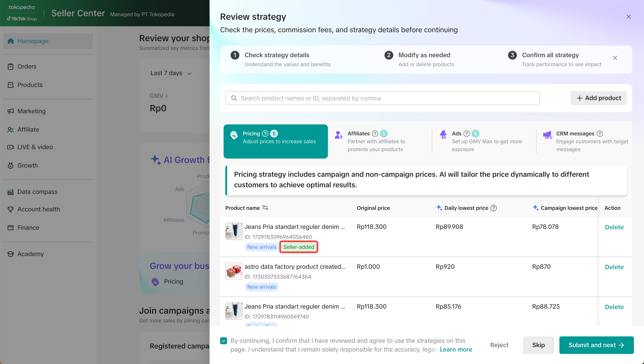Click the Product name filter settings icon
The width and height of the screenshot is (644, 364).
[x=265, y=208]
